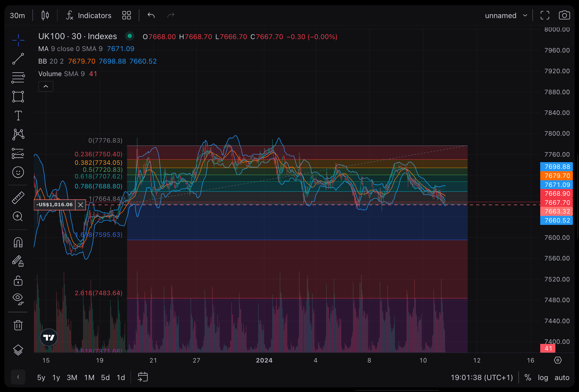Click the green market status dot
This screenshot has height=392, width=579.
coord(129,36)
